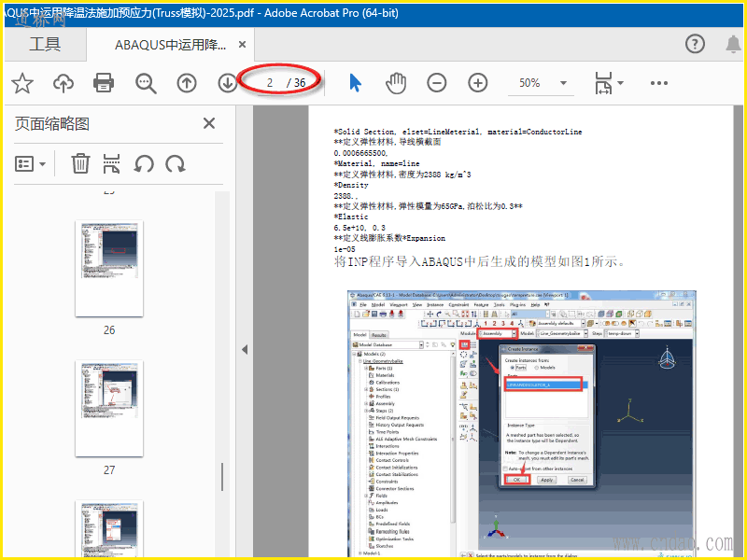The height and width of the screenshot is (560, 747).
Task: Open the Plug-ins menu in Abaqus
Action: coord(517,304)
